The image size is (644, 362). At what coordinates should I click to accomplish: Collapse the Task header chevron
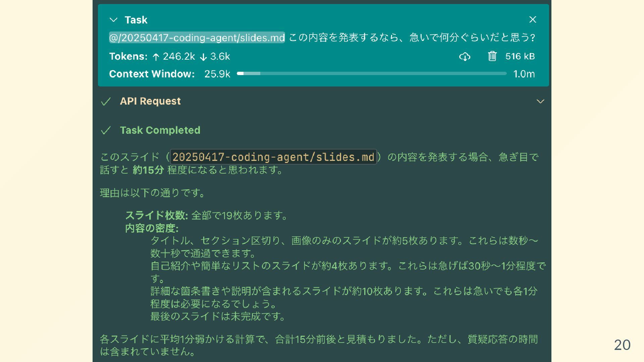pos(113,20)
